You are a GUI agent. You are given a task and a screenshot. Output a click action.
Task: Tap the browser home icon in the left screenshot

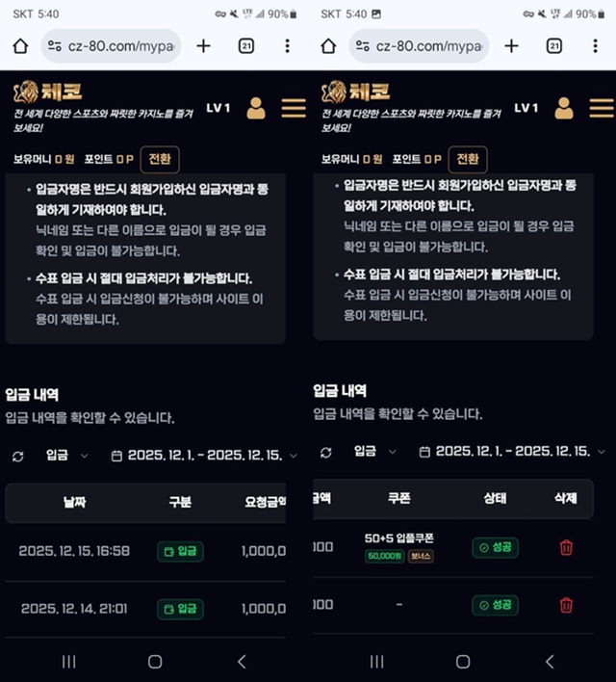(20, 45)
